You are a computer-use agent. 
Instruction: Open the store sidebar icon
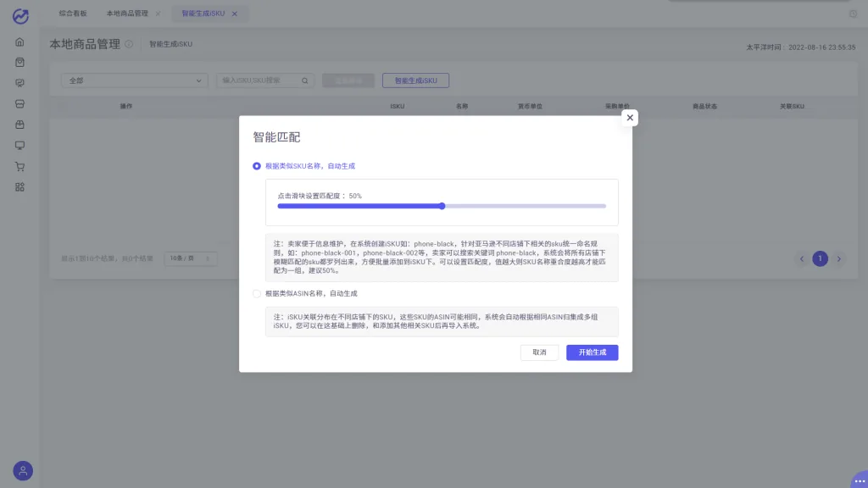[20, 104]
